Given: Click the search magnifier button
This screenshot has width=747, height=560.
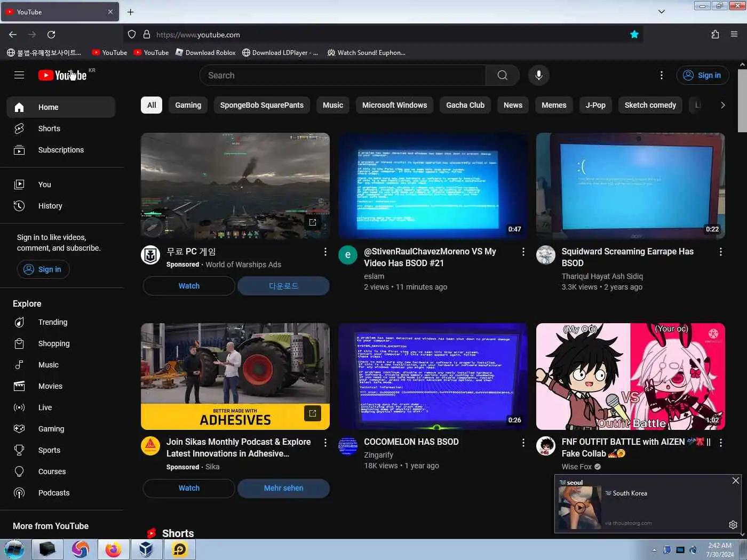Looking at the screenshot, I should (x=503, y=75).
